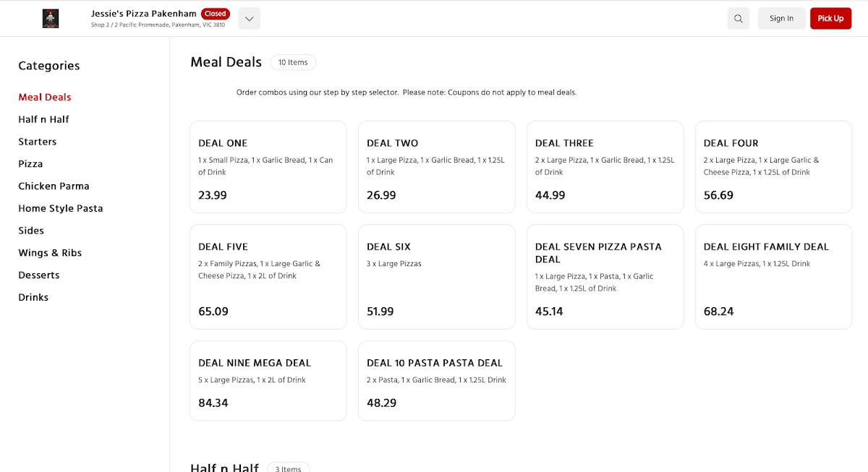Click the store address text
The image size is (868, 472).
pyautogui.click(x=158, y=25)
